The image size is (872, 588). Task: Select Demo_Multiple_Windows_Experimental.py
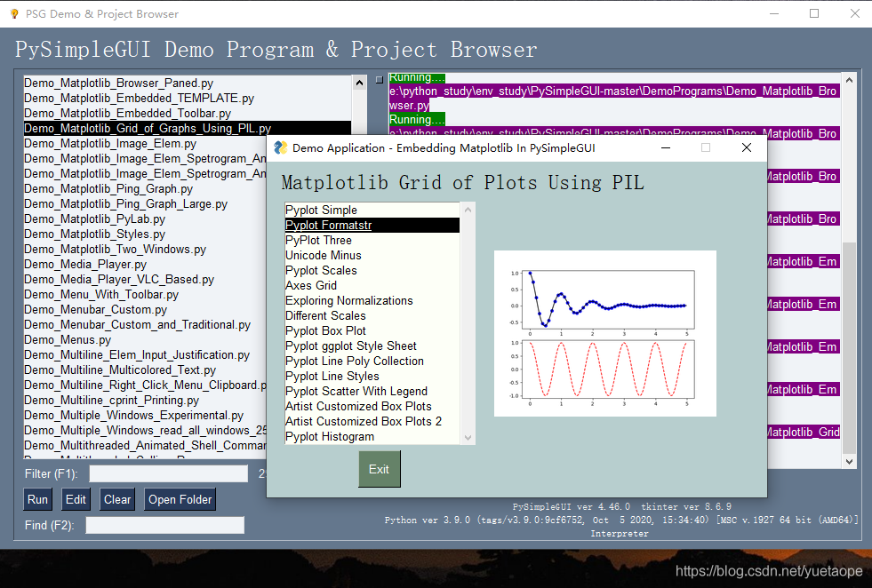coord(145,415)
